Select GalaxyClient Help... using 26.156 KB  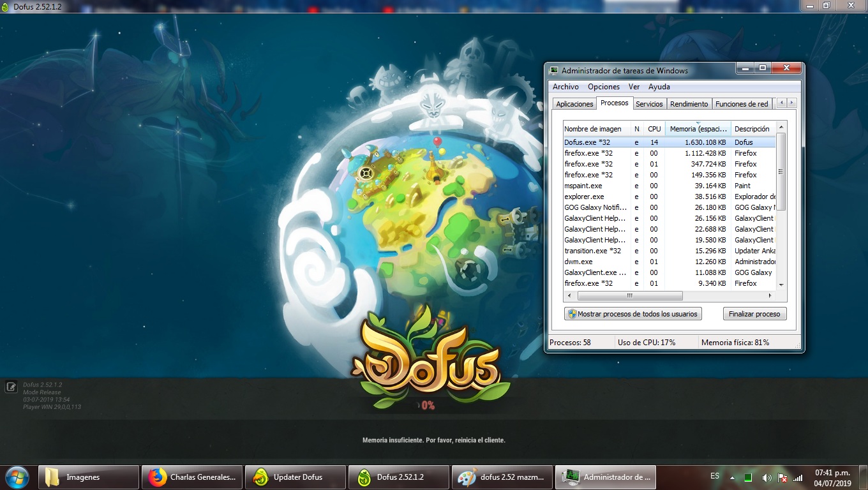tap(669, 218)
